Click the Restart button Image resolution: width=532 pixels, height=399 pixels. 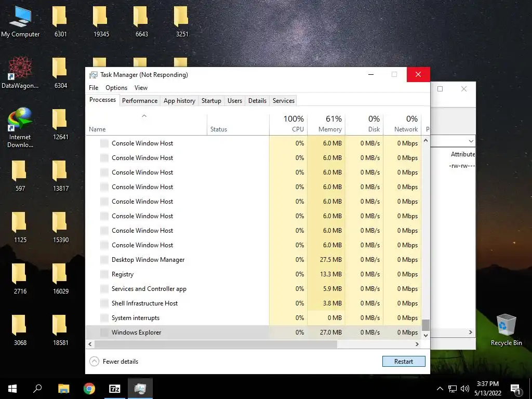[404, 362]
